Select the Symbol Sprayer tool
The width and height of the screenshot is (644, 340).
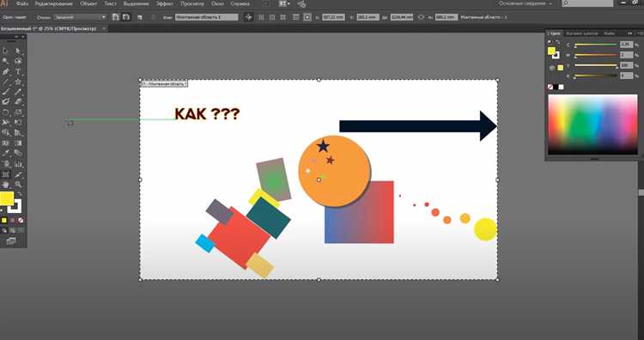[x=6, y=164]
